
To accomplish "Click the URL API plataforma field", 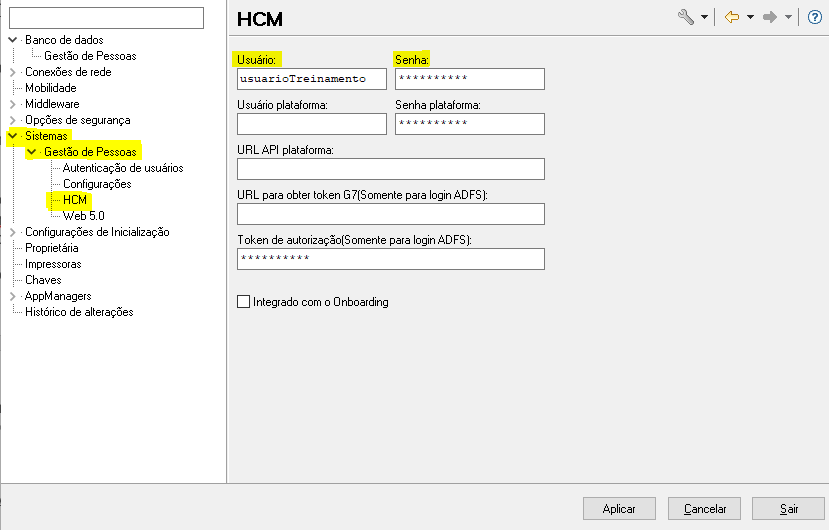I will click(x=391, y=169).
